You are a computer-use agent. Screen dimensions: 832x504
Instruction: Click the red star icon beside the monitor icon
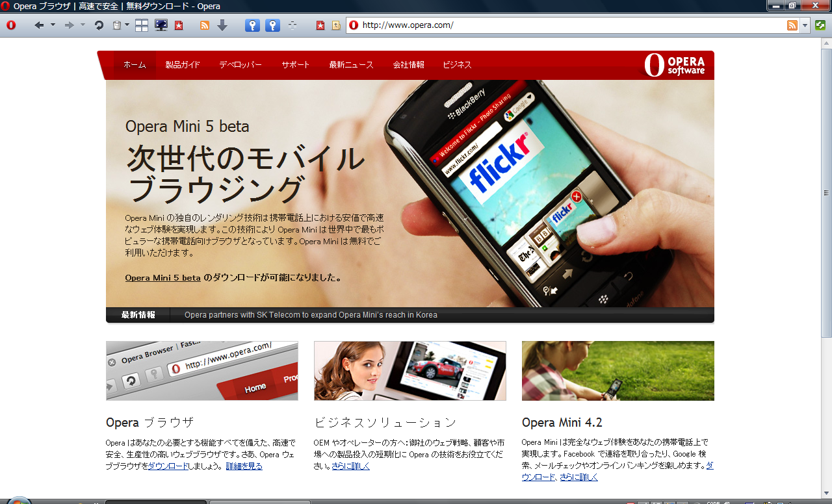pyautogui.click(x=179, y=25)
